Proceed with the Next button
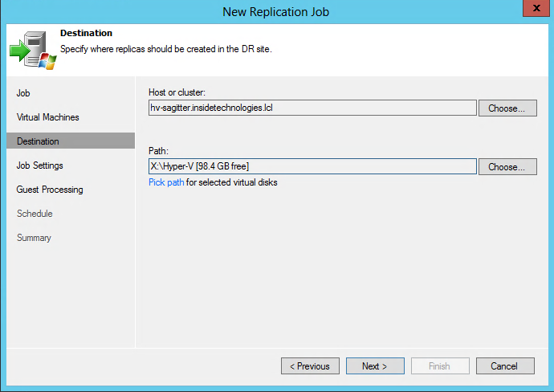This screenshot has width=554, height=392. point(375,366)
